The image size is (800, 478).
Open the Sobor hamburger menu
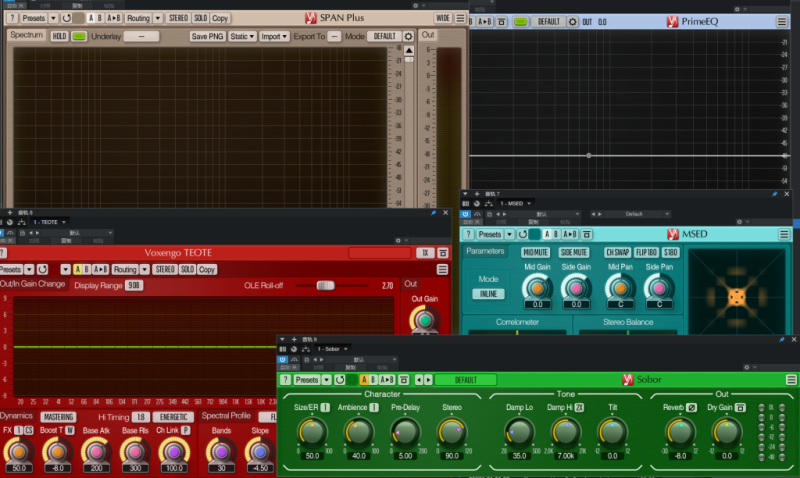[791, 380]
